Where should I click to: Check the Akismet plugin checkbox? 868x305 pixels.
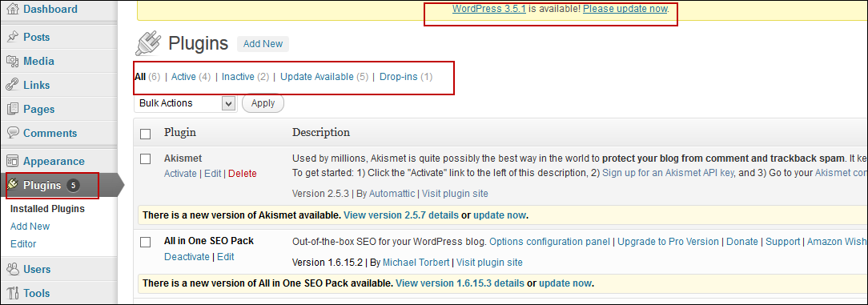[x=145, y=159]
